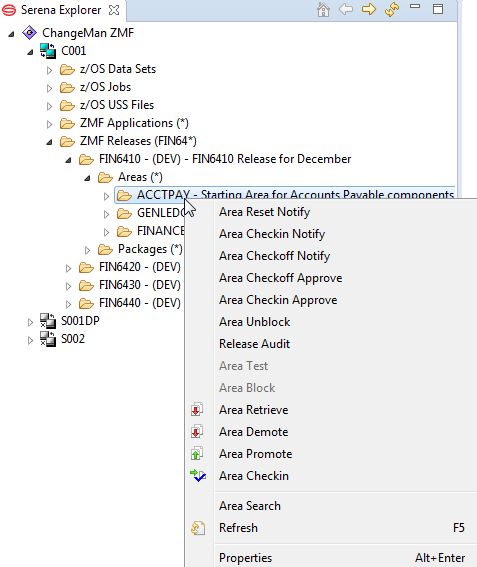Maximize the Serena Explorer view

(438, 9)
